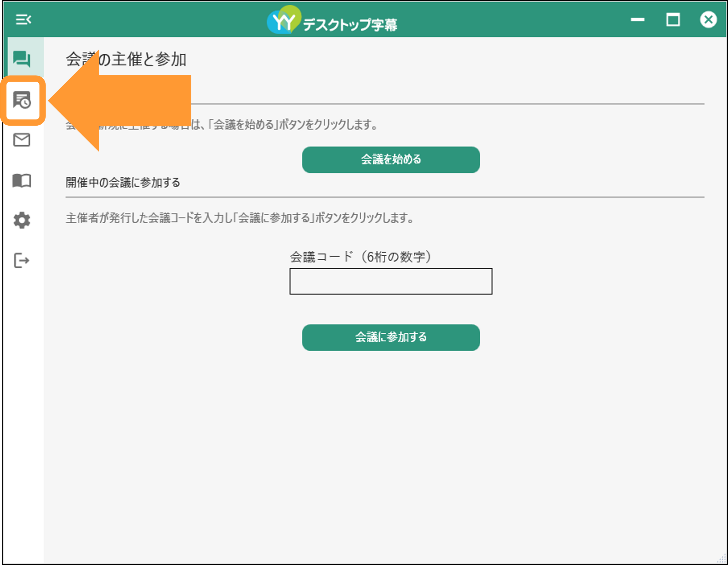Open the meeting chat sidebar icon

tap(22, 59)
